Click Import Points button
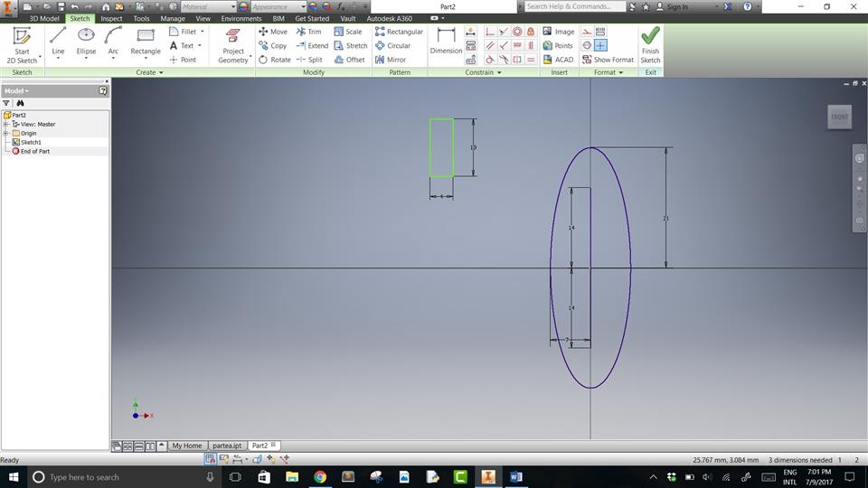 point(558,45)
